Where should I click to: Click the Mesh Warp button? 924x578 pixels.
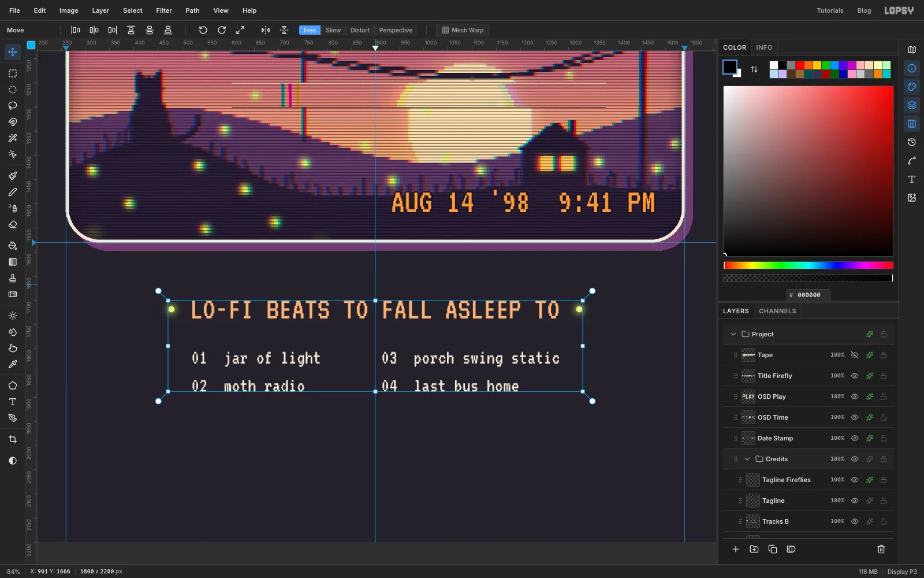(x=462, y=30)
